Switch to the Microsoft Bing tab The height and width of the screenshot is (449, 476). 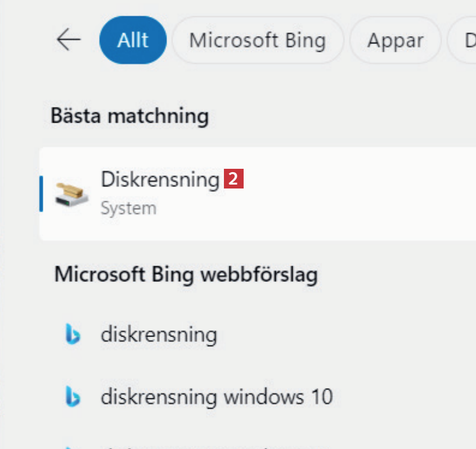coord(257,41)
